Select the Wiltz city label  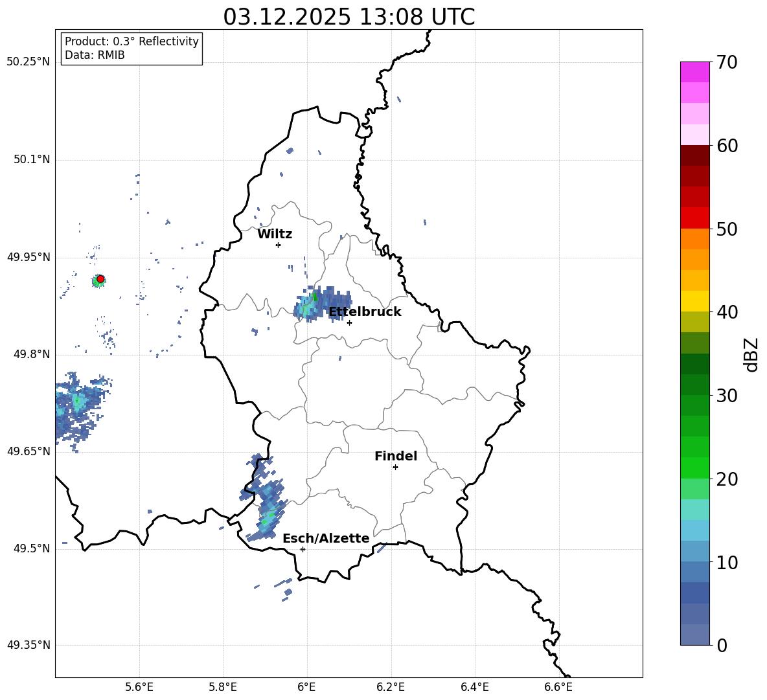click(275, 234)
